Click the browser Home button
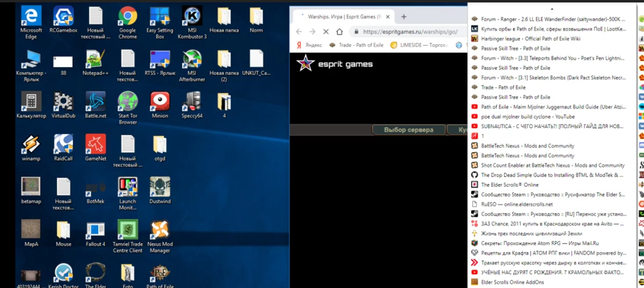The image size is (644, 288). (x=341, y=32)
